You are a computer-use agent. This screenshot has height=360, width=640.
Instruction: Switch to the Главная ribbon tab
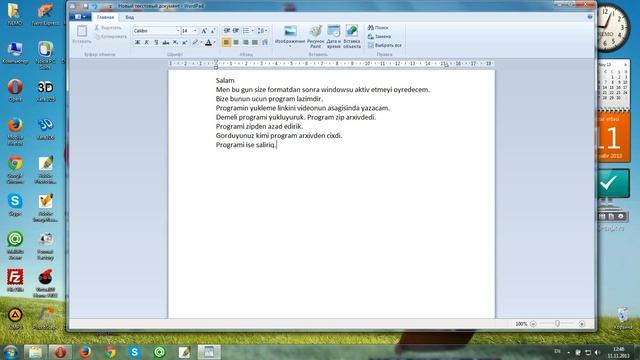point(105,17)
